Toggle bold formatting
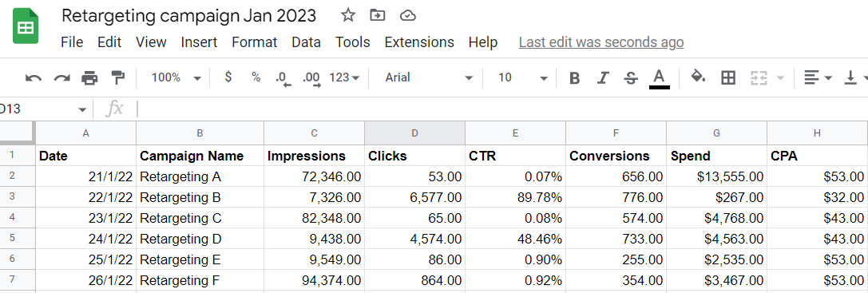868x293 pixels. point(575,78)
